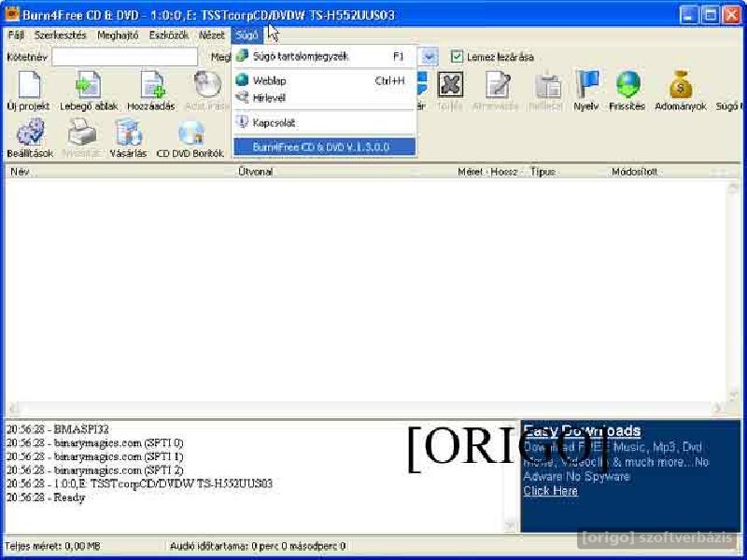Viewport: 747px width, 560px height.
Task: Click log line binarymagics.com (SPTI 0)
Action: pos(95,442)
